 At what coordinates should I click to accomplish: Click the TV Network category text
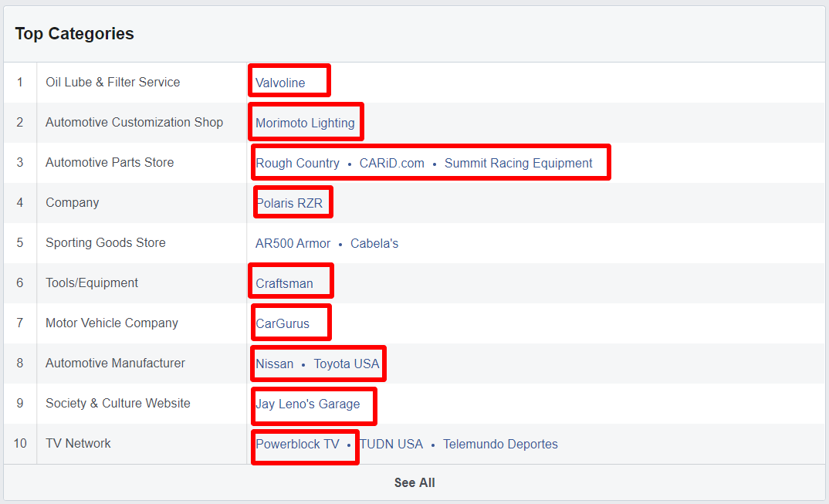click(78, 444)
